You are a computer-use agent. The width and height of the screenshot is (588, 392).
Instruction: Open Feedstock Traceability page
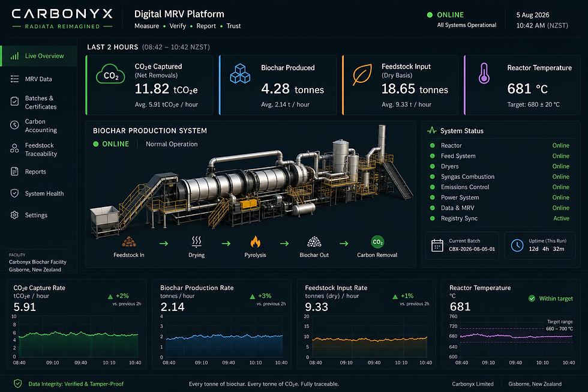[x=39, y=149]
